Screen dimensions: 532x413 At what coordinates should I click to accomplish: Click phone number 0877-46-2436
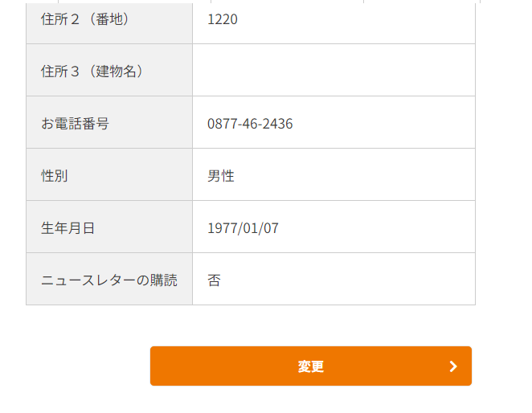coord(250,124)
